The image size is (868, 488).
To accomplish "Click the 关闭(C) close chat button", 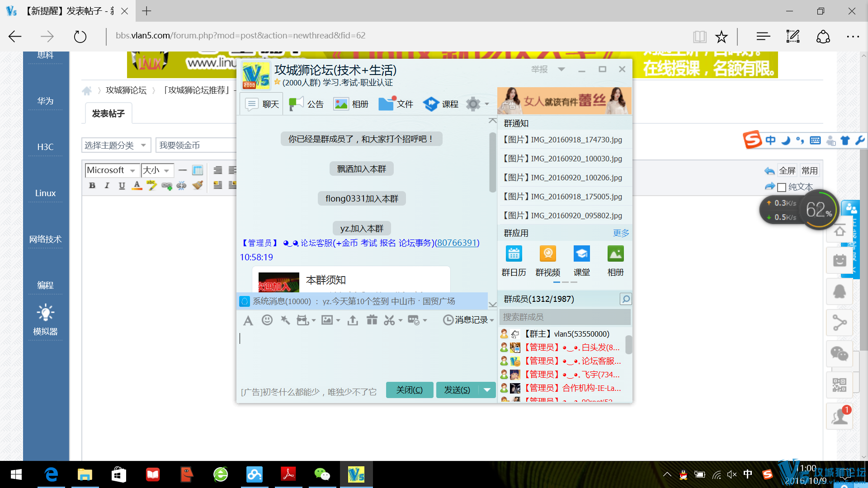I will pos(409,390).
